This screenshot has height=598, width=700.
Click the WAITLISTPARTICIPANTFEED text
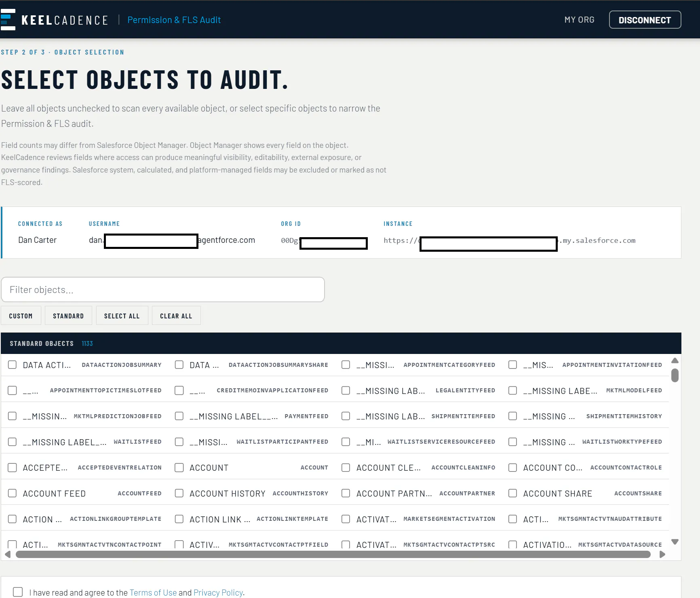pos(283,442)
